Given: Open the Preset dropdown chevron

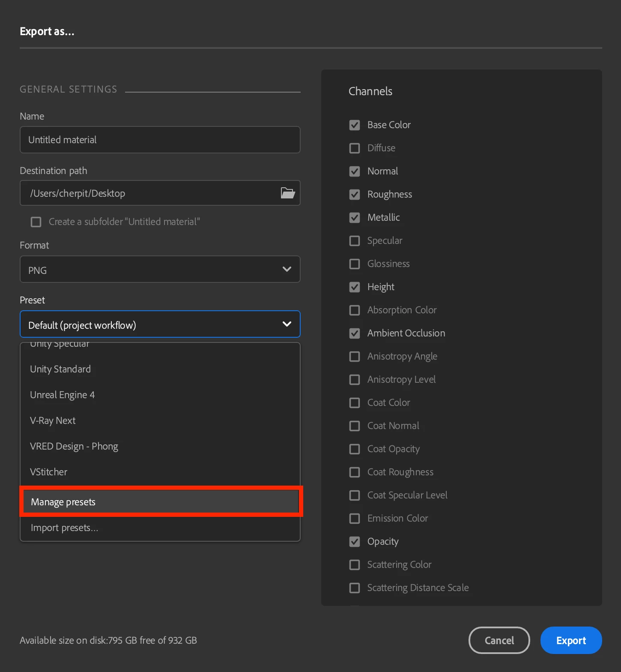Looking at the screenshot, I should coord(287,324).
